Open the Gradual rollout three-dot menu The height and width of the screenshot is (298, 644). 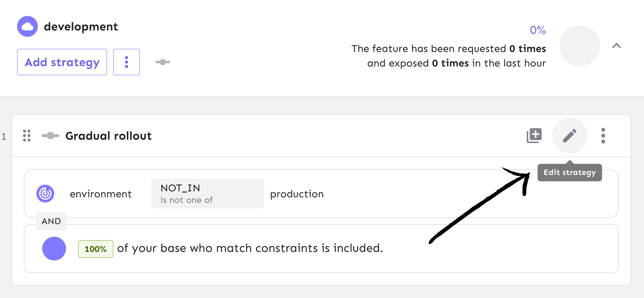pyautogui.click(x=603, y=136)
